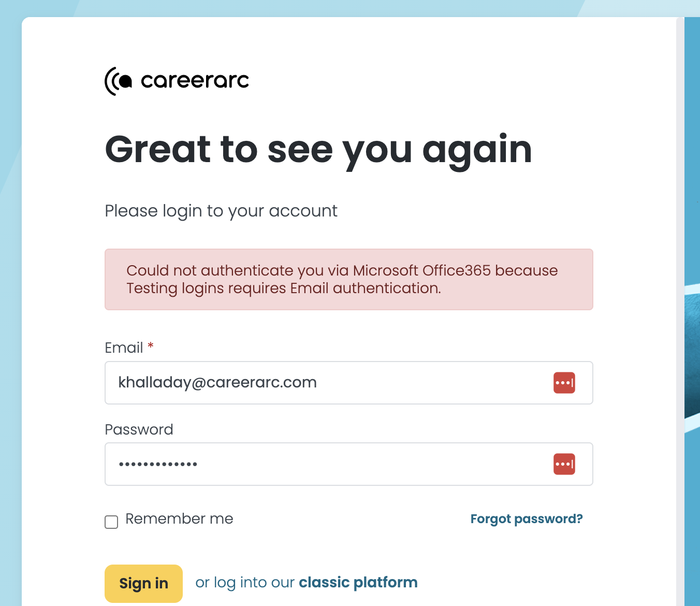
Task: Toggle the Remember me checkbox
Action: (111, 522)
